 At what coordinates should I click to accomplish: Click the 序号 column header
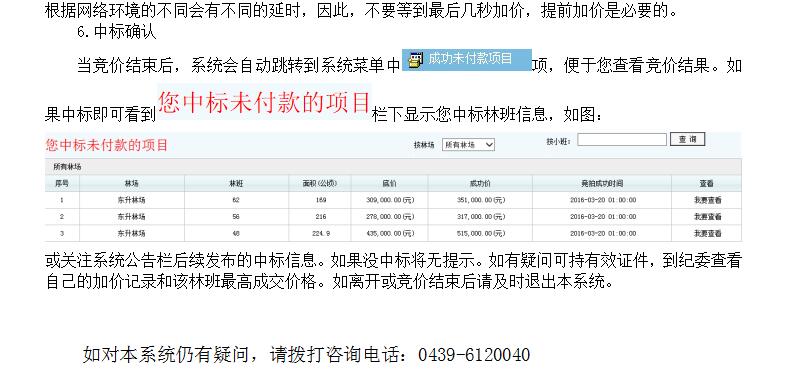click(x=62, y=184)
